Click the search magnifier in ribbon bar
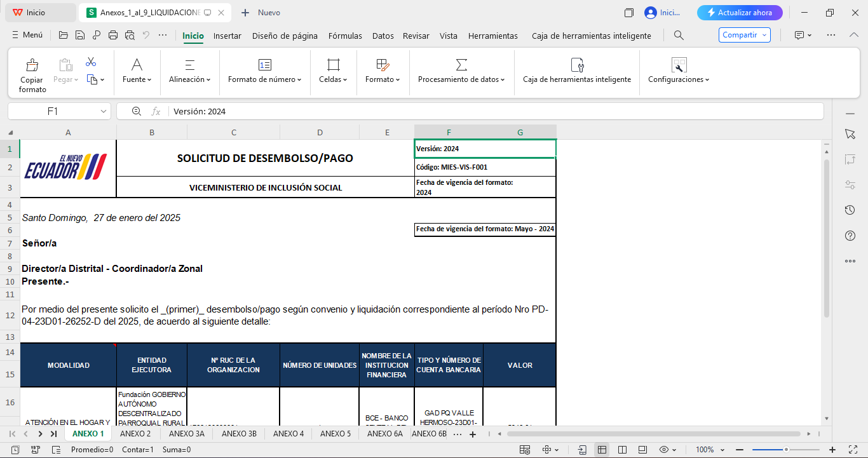868x458 pixels. [x=679, y=36]
